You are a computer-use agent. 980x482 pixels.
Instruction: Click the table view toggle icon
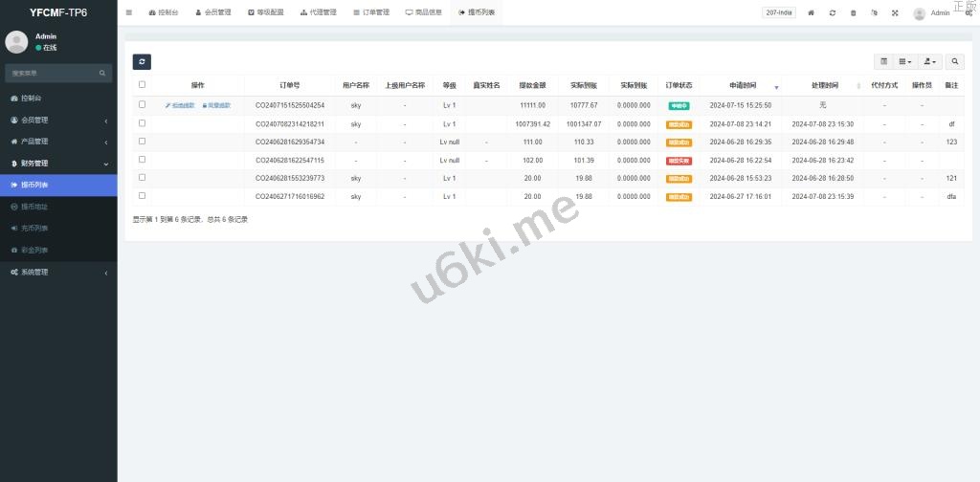(x=883, y=61)
